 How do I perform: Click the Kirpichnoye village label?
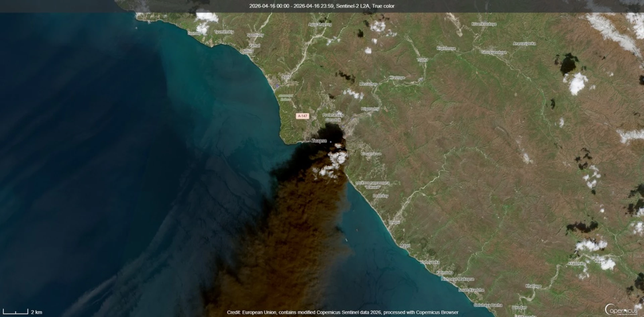[x=446, y=49]
